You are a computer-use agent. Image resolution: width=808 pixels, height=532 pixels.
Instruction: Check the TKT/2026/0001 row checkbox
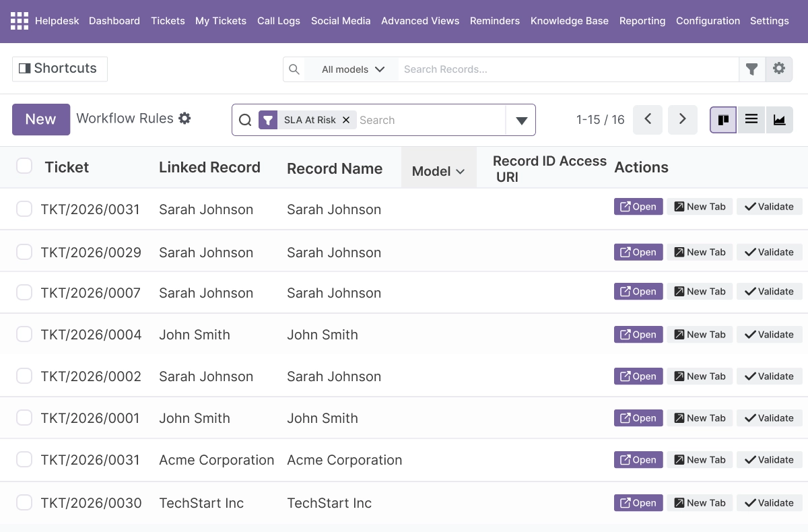pyautogui.click(x=24, y=418)
